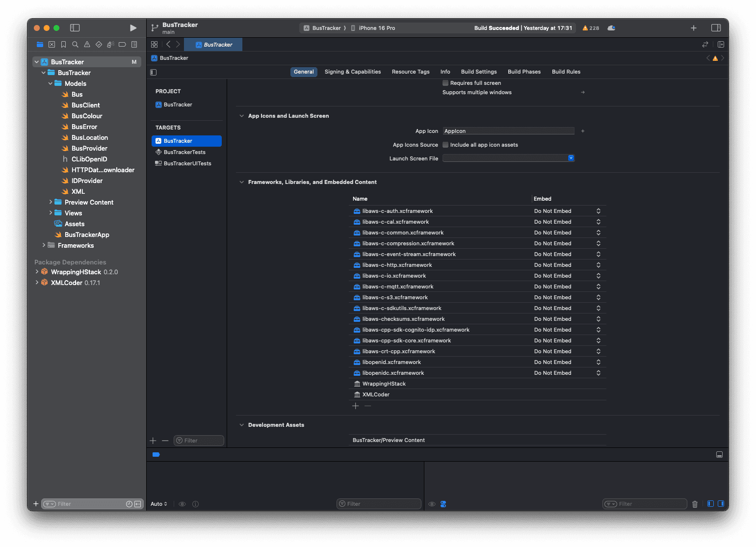Open the BusClient swift file
This screenshot has width=756, height=547.
(x=85, y=105)
